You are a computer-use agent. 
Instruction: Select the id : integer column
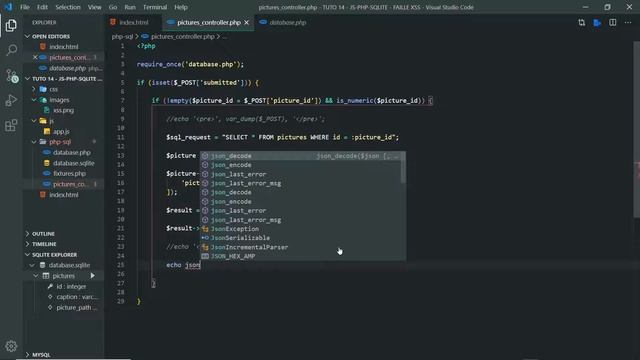click(71, 287)
